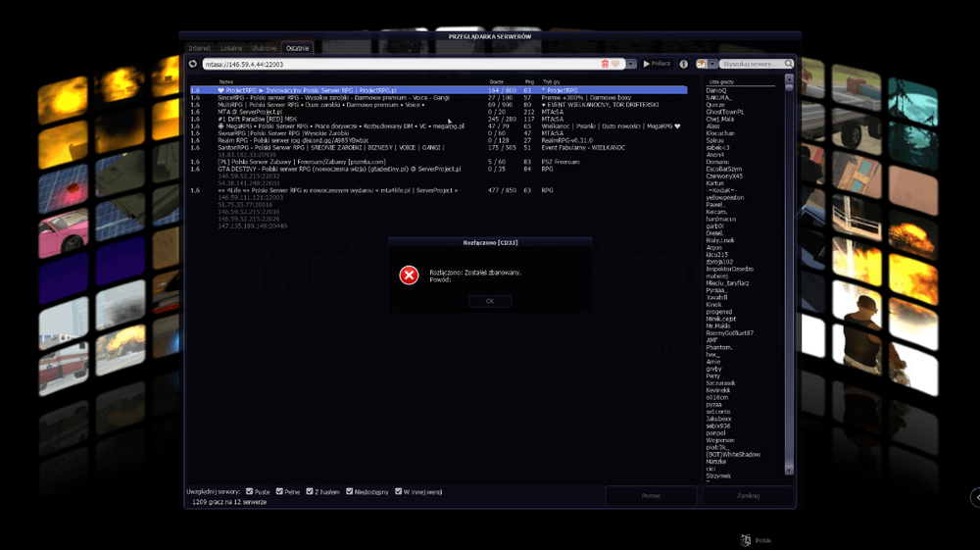980x550 pixels.
Task: Select the Realm RPG server row
Action: coord(438,140)
